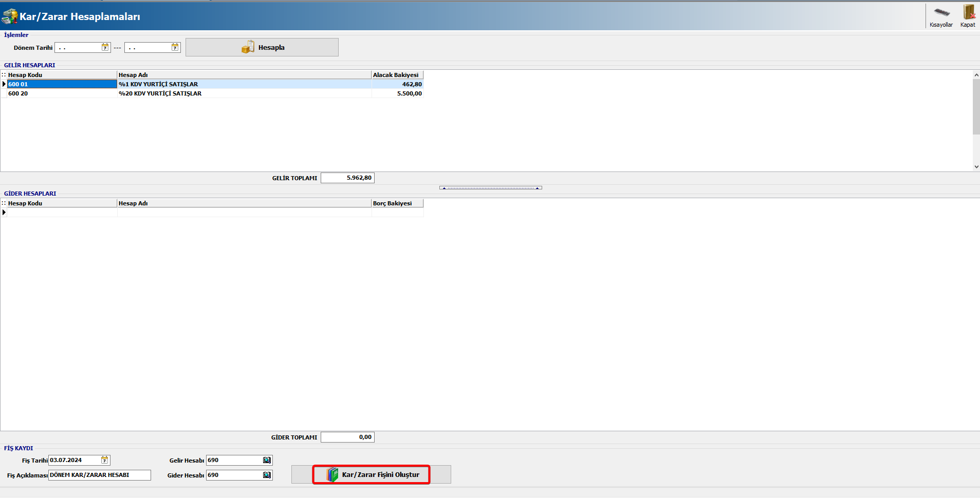Click the Borç Bakiyesi column header

(397, 203)
